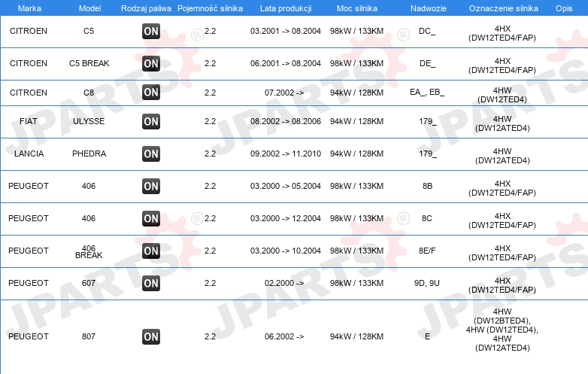This screenshot has height=374, width=588.
Task: Click the Marka column header
Action: 29,8
